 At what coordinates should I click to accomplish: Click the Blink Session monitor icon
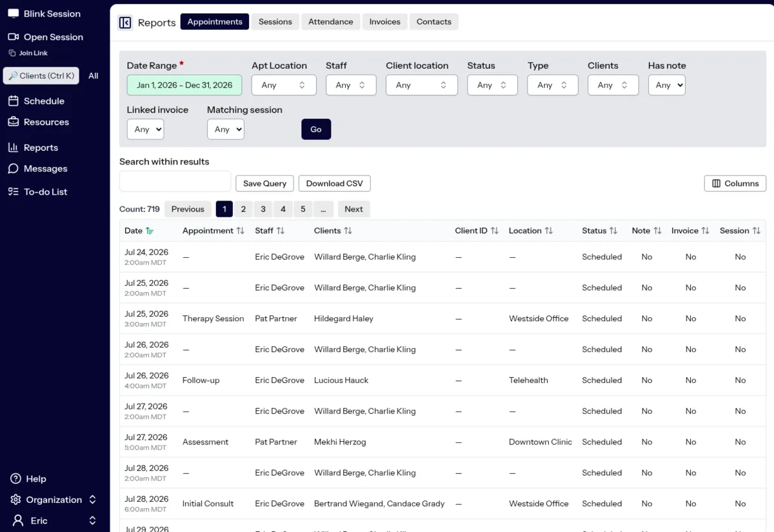pyautogui.click(x=13, y=14)
